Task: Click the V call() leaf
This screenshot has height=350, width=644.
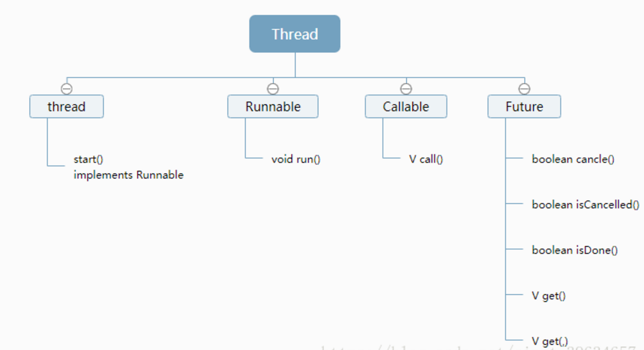Action: click(426, 159)
